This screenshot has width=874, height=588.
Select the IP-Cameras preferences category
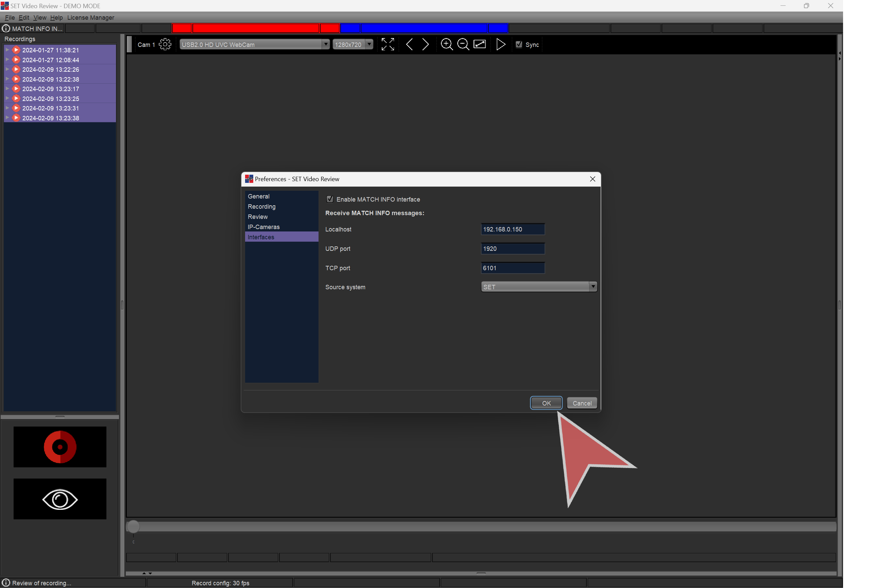(263, 227)
